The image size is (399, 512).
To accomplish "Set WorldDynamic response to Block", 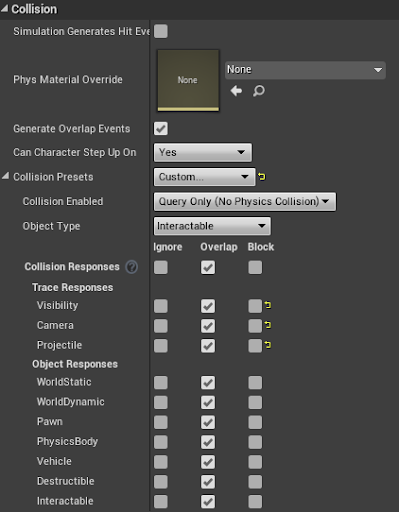I will click(255, 402).
